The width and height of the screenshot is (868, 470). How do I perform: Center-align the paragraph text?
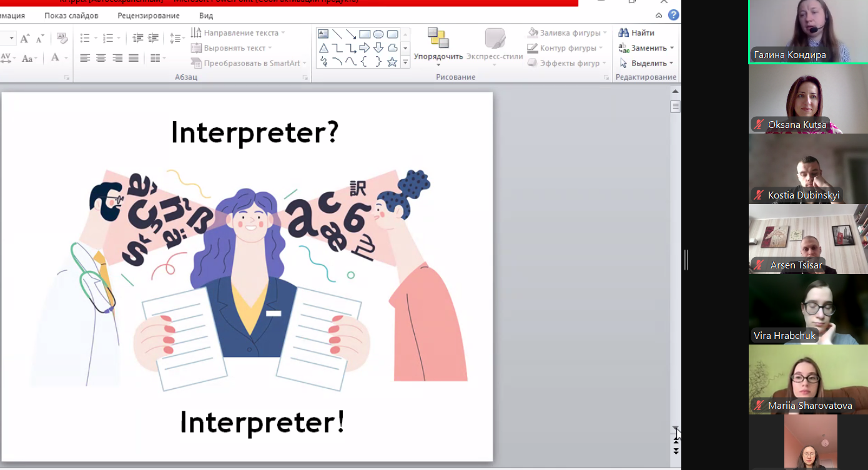click(x=101, y=58)
